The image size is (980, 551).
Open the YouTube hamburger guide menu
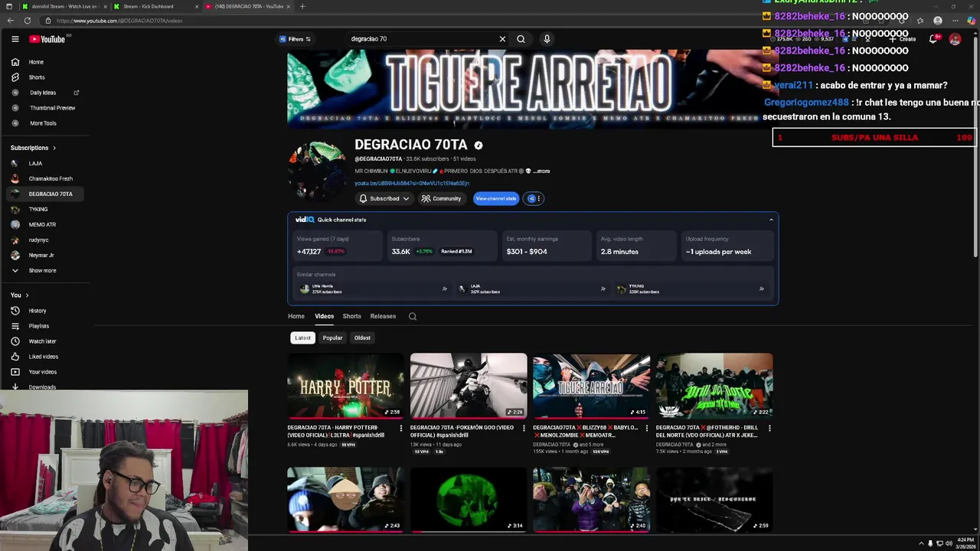(15, 39)
